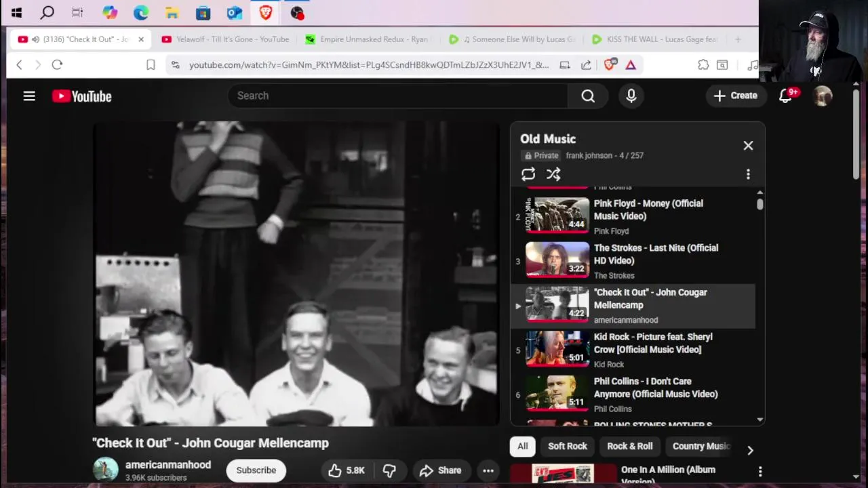
Task: Open americanmanhood channel name link
Action: tap(168, 465)
